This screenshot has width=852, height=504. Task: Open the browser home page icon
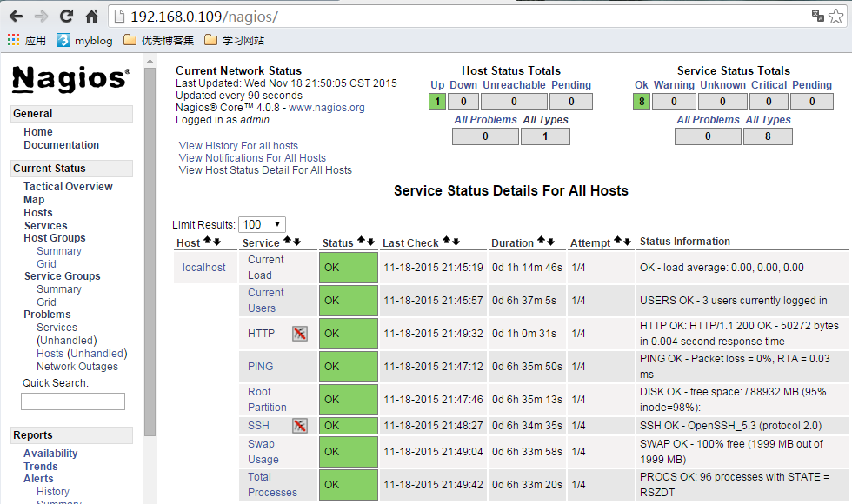(92, 17)
